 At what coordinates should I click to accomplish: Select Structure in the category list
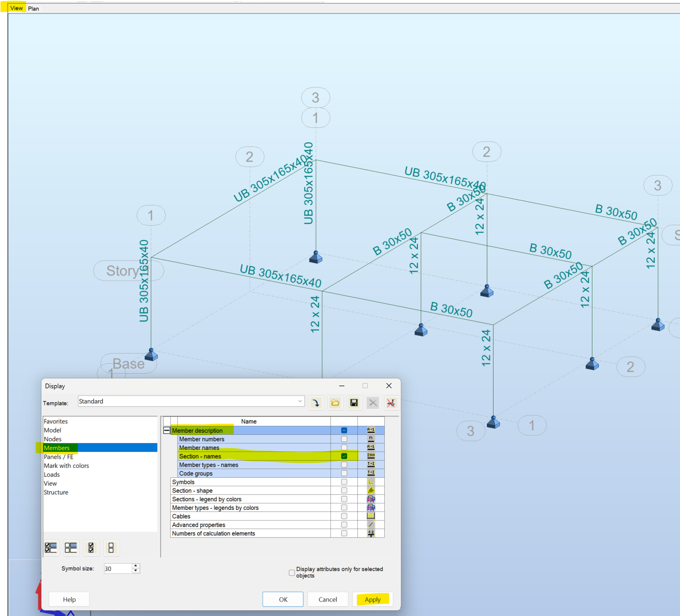click(x=56, y=492)
